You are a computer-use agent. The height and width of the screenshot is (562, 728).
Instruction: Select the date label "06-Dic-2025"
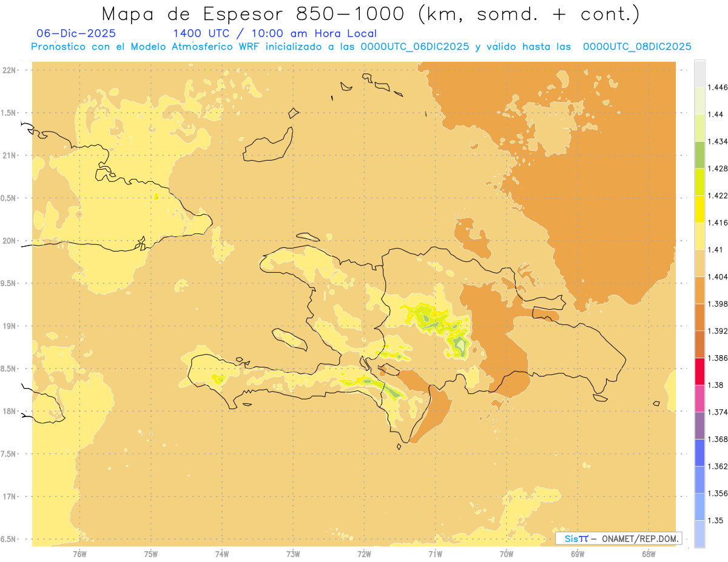76,34
